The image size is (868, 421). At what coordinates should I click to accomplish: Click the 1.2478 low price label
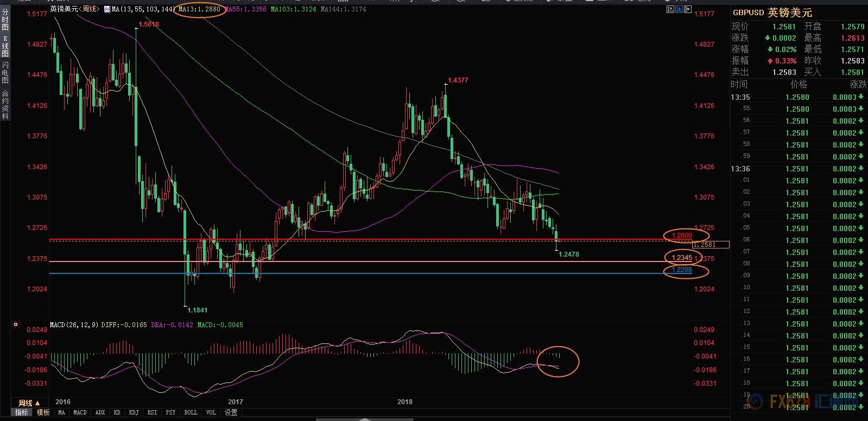569,254
